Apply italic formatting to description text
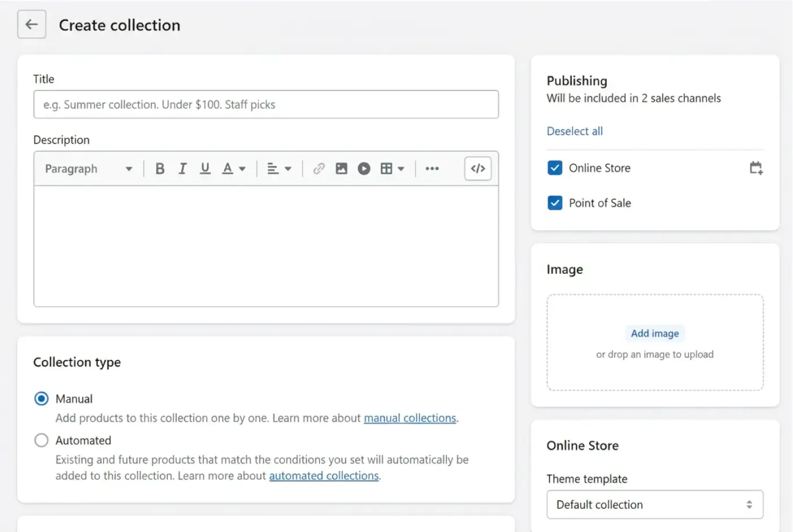Screen dimensions: 793x532 point(182,168)
